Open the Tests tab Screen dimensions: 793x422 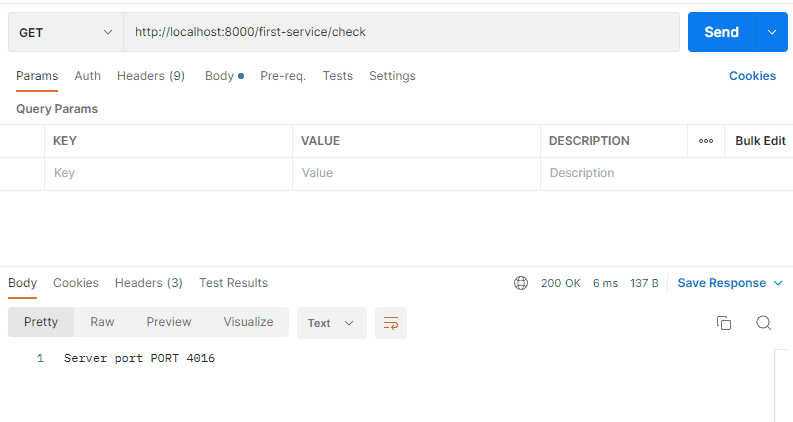point(338,76)
